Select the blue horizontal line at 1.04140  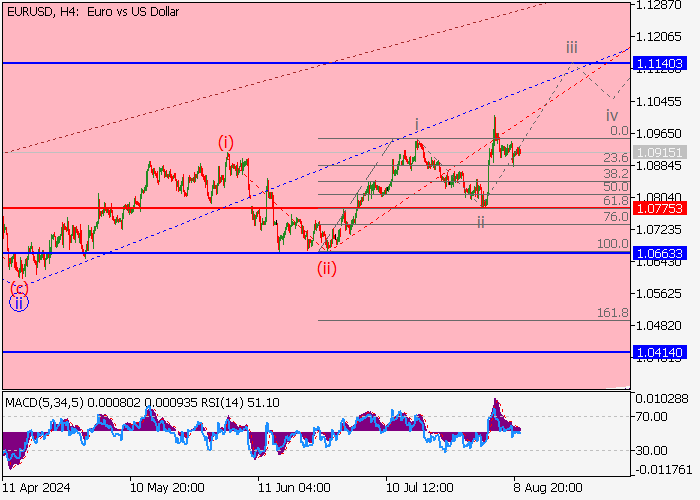tap(317, 352)
